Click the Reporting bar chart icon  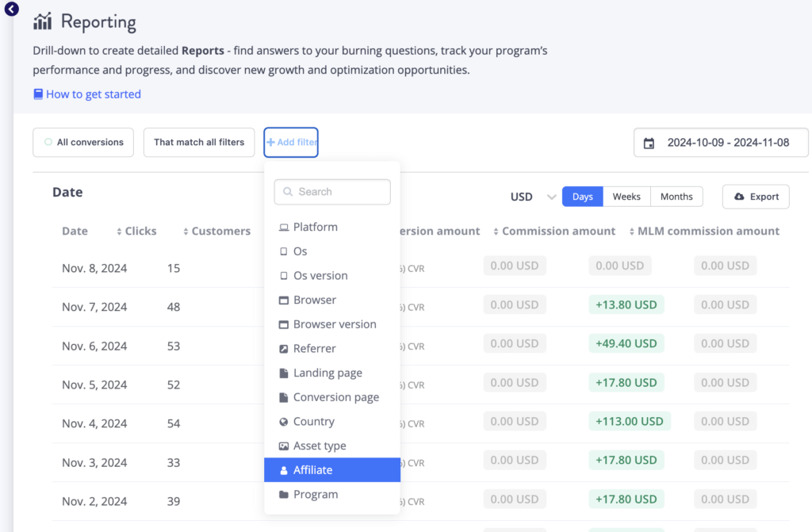click(x=43, y=21)
